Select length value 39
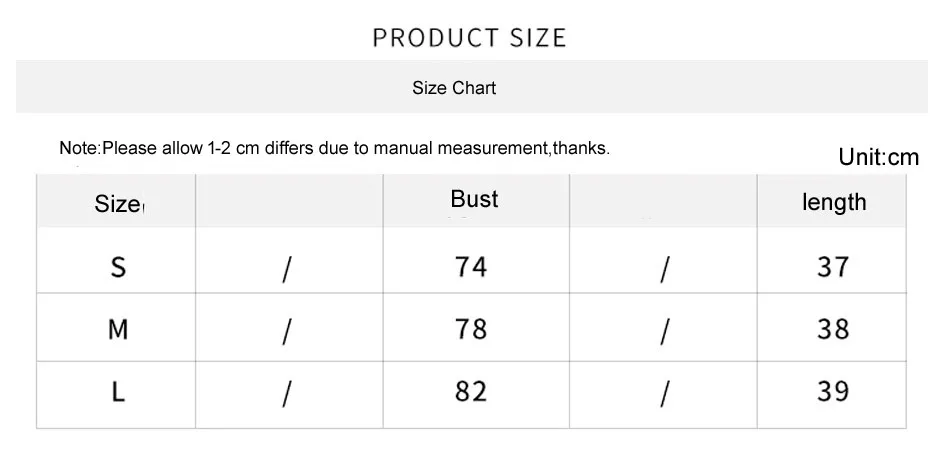The image size is (950, 462). click(x=833, y=391)
